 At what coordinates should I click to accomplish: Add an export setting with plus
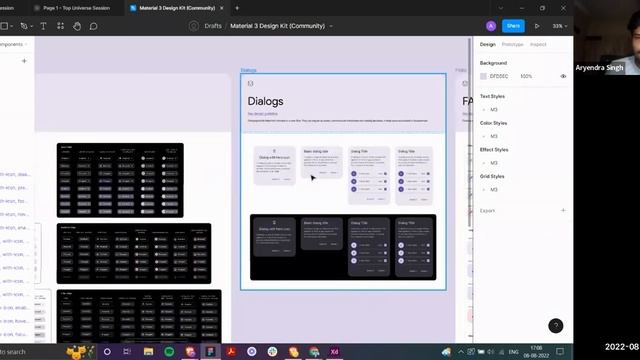[x=563, y=211]
